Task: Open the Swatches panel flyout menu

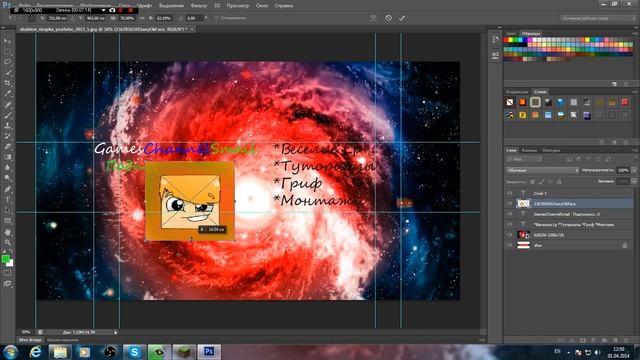Action: point(635,33)
